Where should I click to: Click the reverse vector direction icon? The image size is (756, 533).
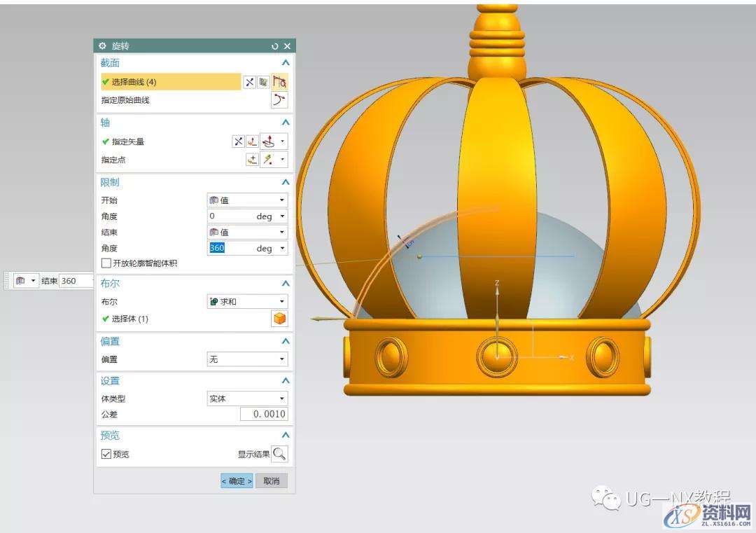(239, 141)
